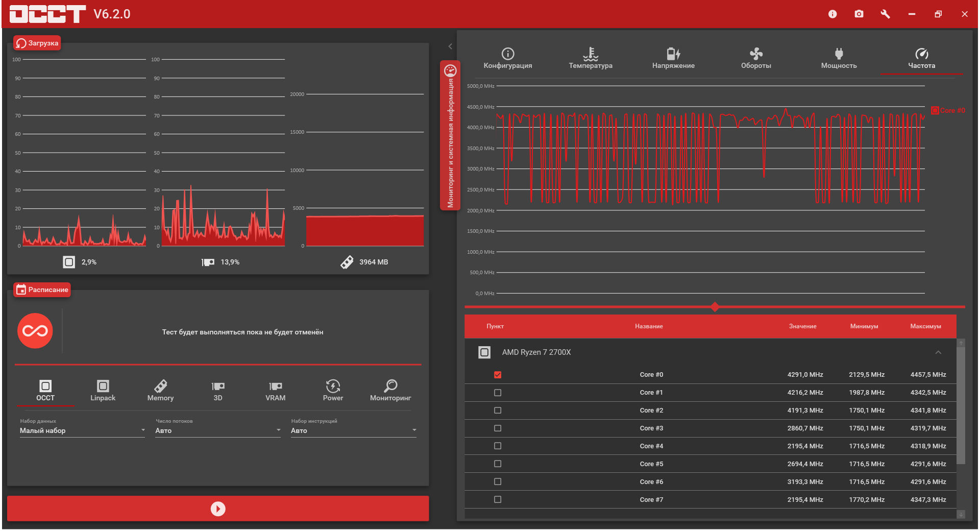This screenshot has height=531, width=980.
Task: Open the Число потоков dropdown
Action: click(x=218, y=430)
